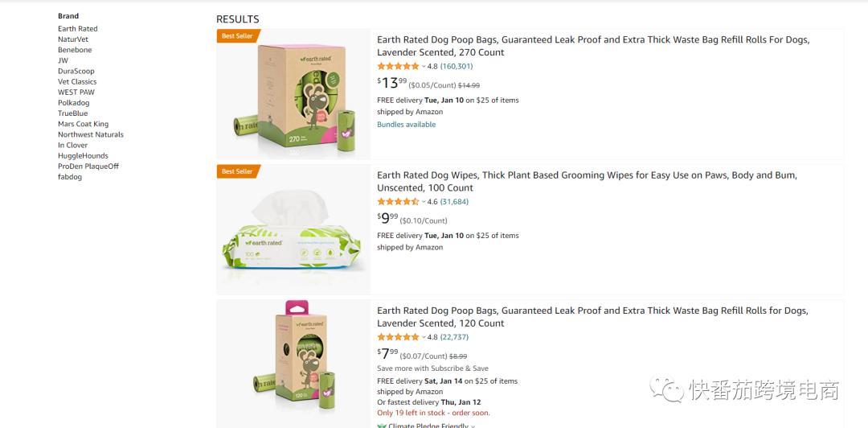Click the star rating of the 120 Count poop bags
The image size is (868, 428).
pyautogui.click(x=398, y=337)
